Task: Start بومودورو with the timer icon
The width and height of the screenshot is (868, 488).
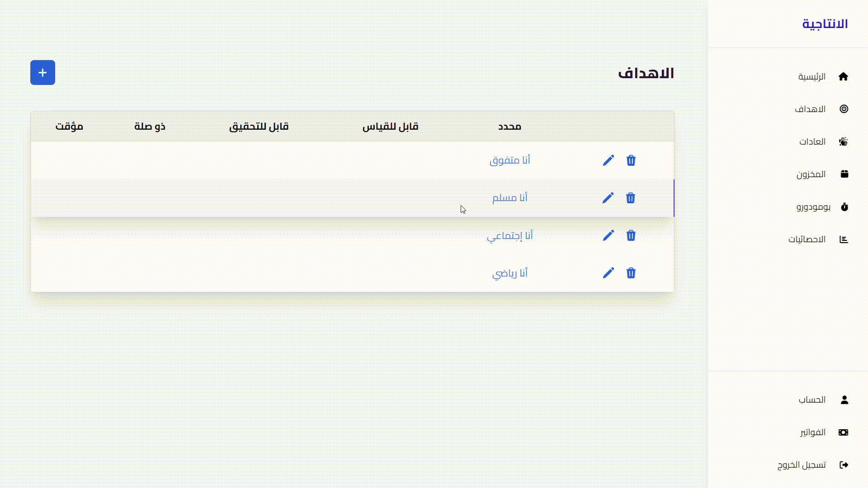Action: (x=844, y=207)
